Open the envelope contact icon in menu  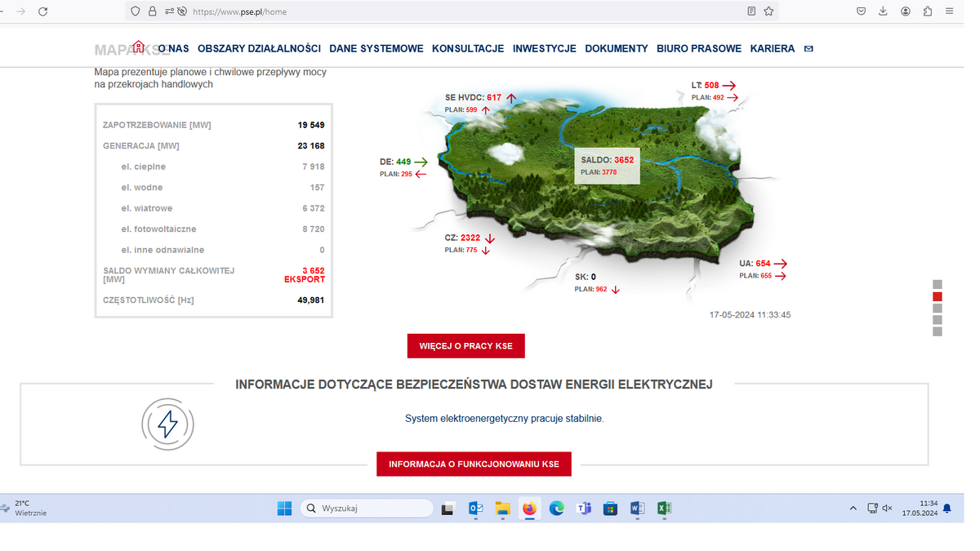click(808, 49)
